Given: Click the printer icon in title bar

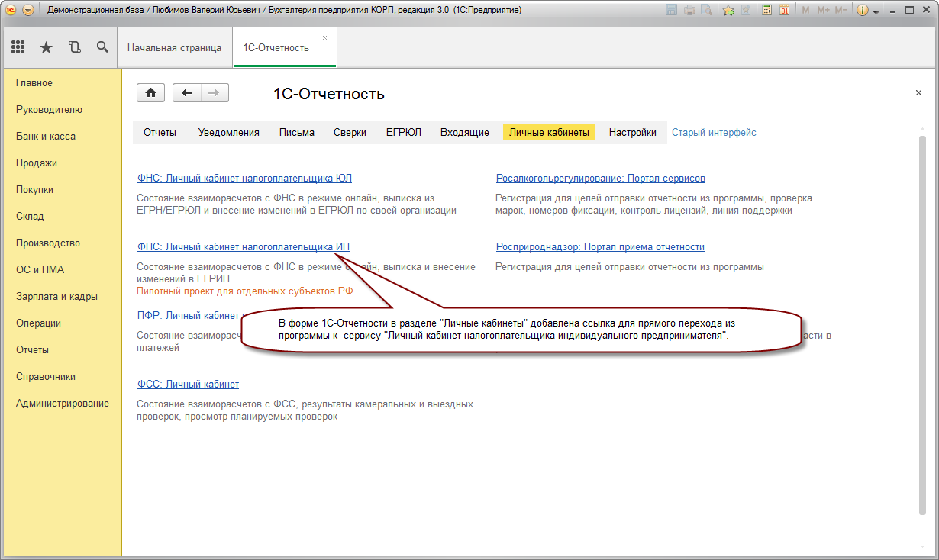Looking at the screenshot, I should pyautogui.click(x=689, y=11).
